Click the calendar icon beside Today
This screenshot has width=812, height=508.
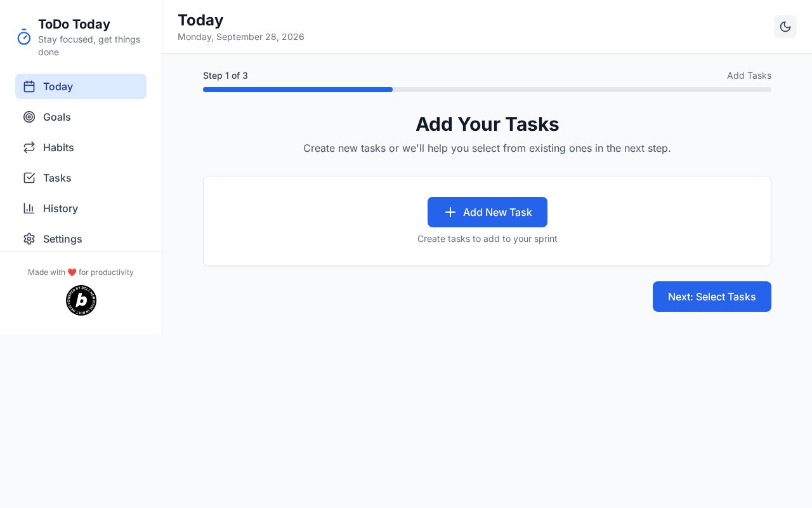tap(29, 86)
